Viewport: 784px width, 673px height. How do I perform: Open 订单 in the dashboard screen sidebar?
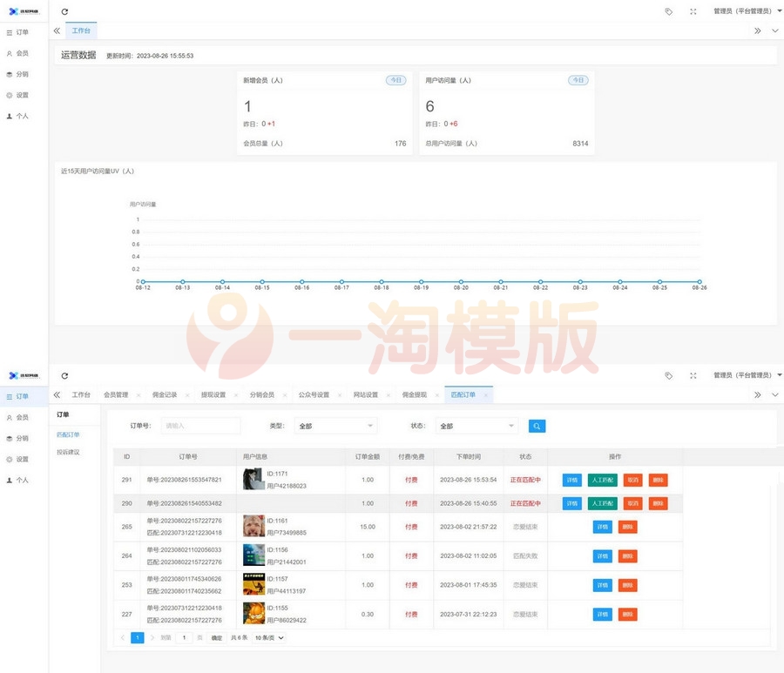pos(24,32)
